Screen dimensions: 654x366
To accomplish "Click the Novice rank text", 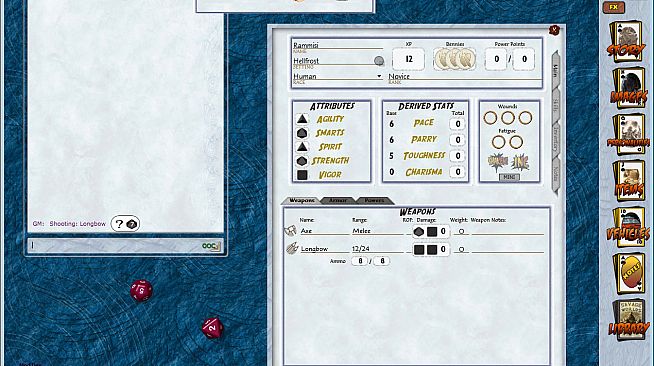I will (399, 76).
